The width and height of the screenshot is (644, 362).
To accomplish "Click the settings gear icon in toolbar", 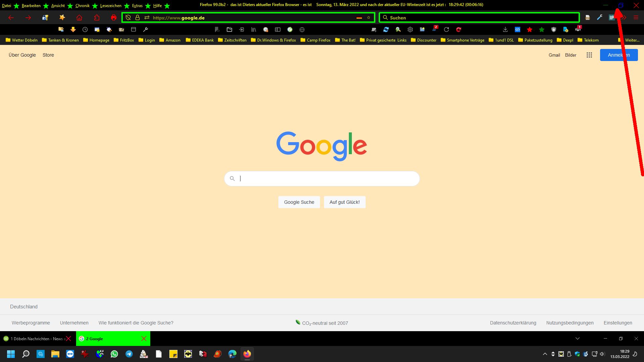I will [x=410, y=29].
